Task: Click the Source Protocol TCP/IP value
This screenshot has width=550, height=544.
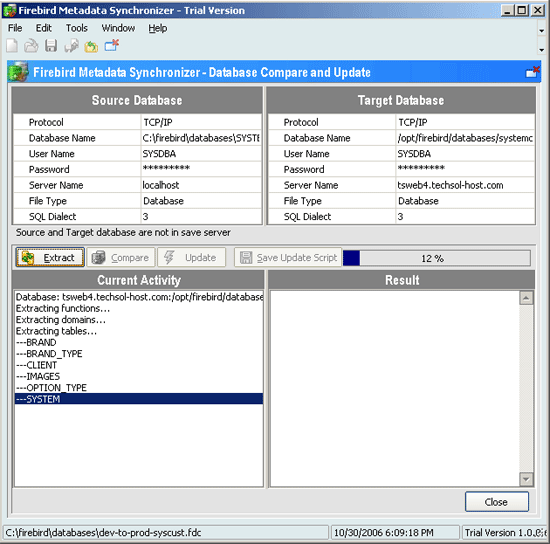Action: (x=201, y=122)
